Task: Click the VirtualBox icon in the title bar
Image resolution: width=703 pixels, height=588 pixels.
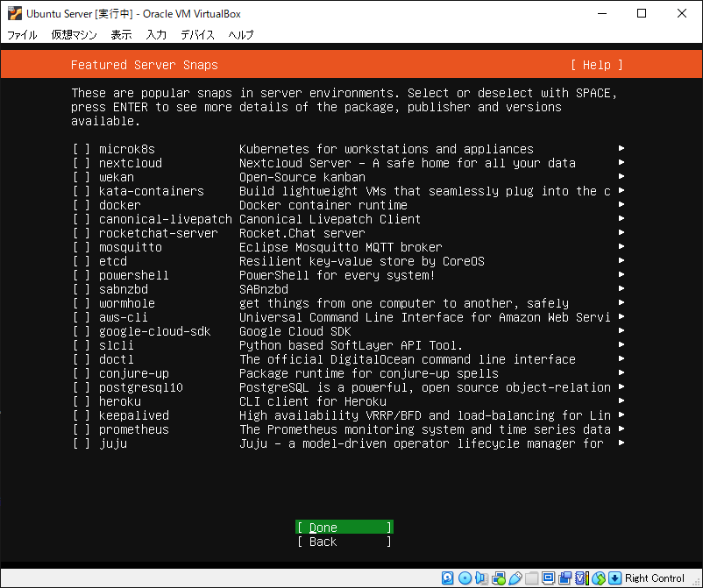Action: 15,13
